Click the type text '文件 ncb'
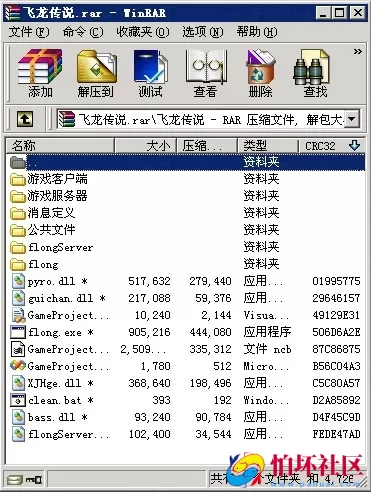 pos(267,349)
